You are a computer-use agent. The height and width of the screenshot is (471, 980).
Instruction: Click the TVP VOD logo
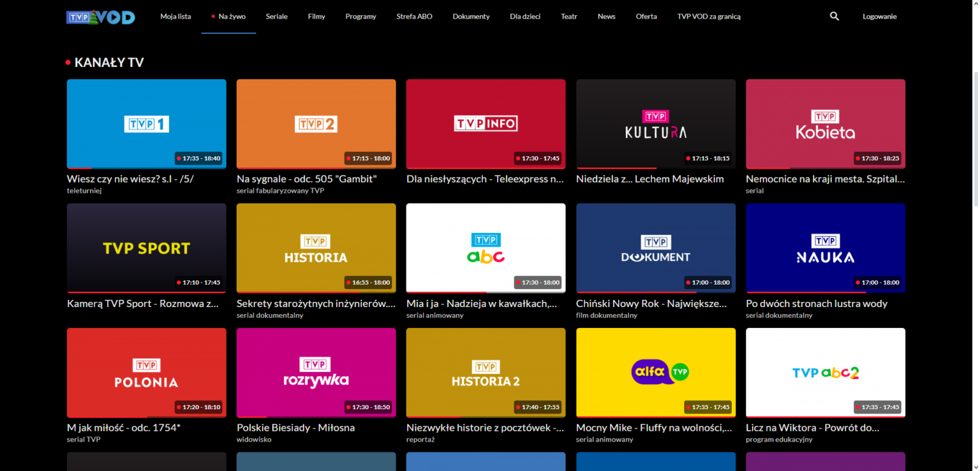[x=101, y=17]
